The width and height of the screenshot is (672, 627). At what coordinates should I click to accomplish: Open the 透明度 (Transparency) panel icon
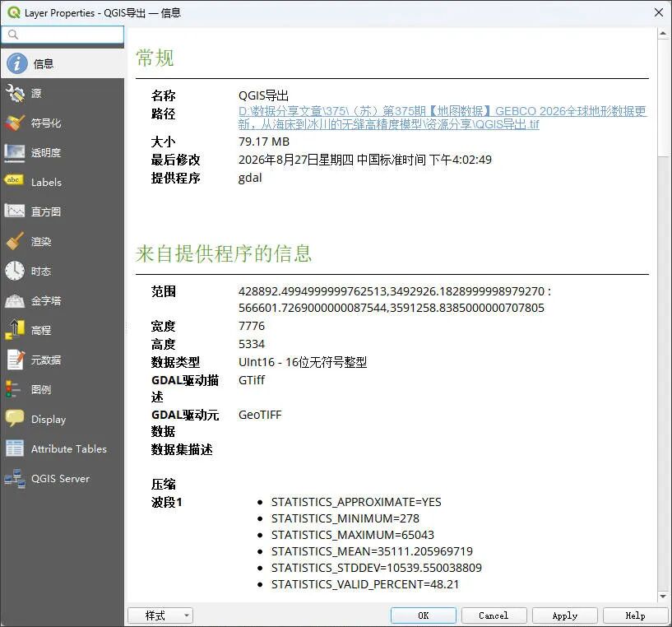15,153
